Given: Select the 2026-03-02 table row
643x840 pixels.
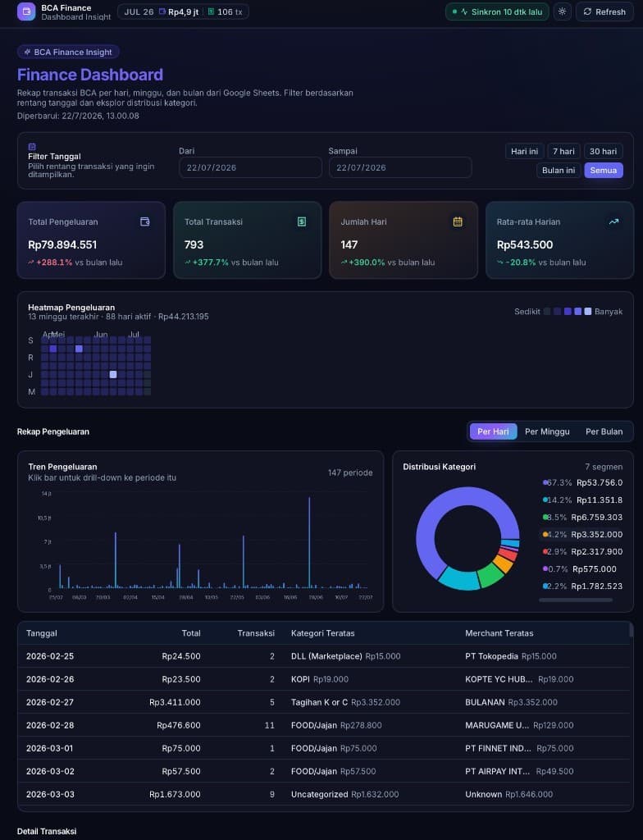Looking at the screenshot, I should pyautogui.click(x=324, y=771).
